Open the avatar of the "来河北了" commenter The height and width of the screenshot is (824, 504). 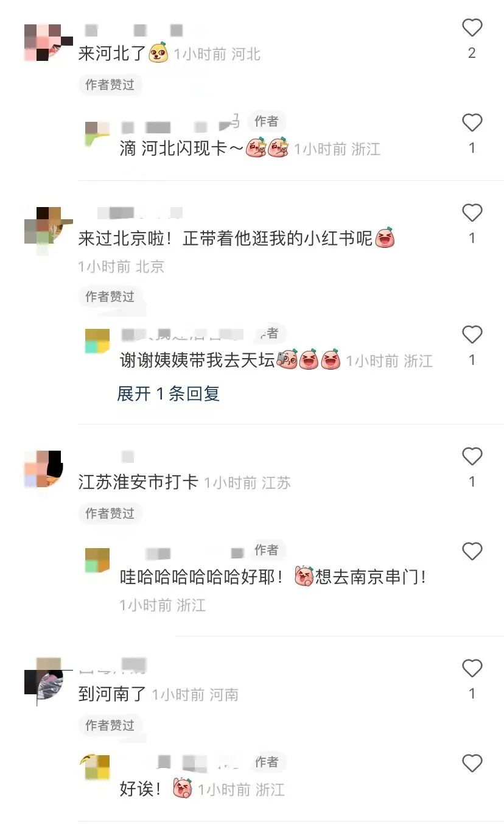[44, 43]
